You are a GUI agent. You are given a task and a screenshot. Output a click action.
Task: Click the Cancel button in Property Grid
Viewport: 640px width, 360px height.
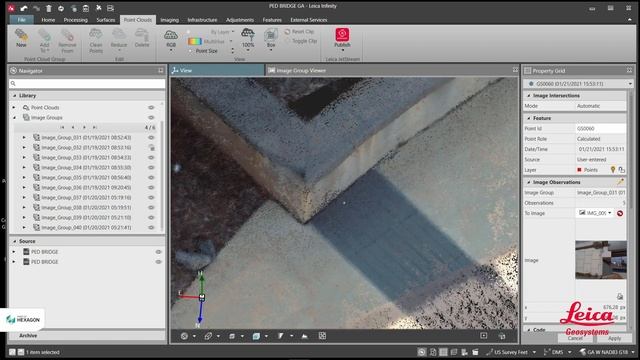tap(575, 338)
